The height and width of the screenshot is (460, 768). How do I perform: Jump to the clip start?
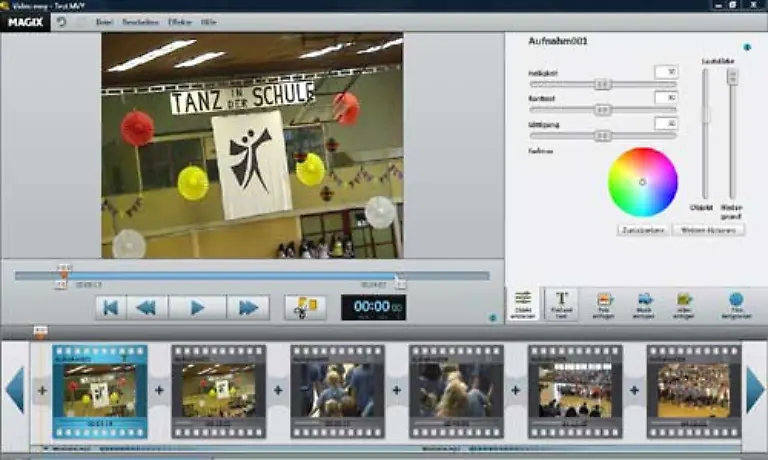113,308
